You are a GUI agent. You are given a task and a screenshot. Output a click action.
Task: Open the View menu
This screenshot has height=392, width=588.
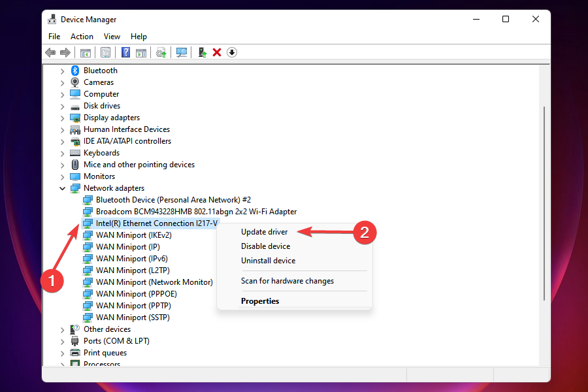click(112, 37)
